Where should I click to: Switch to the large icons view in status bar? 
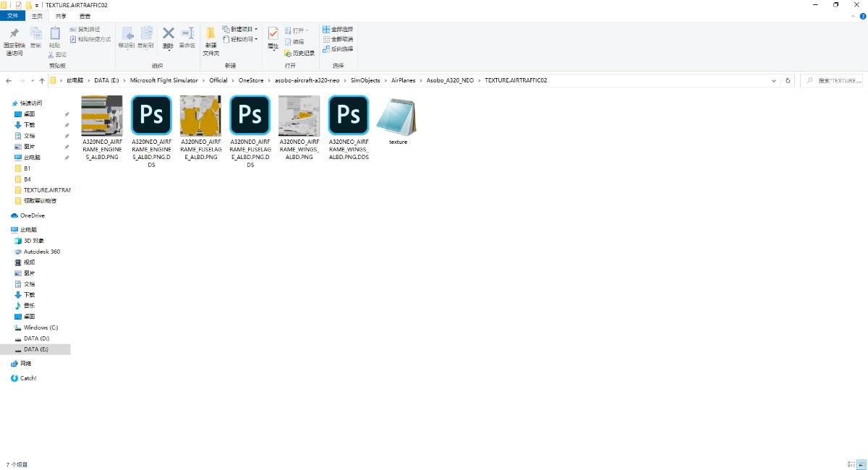860,464
